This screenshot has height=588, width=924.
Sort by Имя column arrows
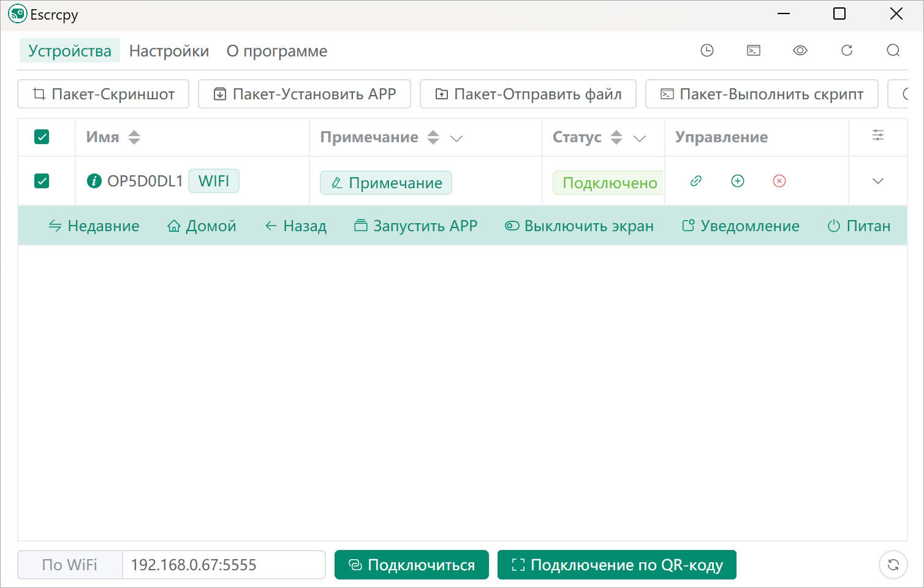134,137
